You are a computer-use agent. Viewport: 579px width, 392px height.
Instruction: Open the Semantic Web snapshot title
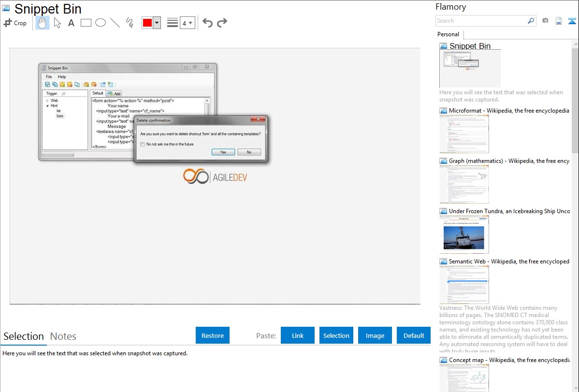pos(509,261)
